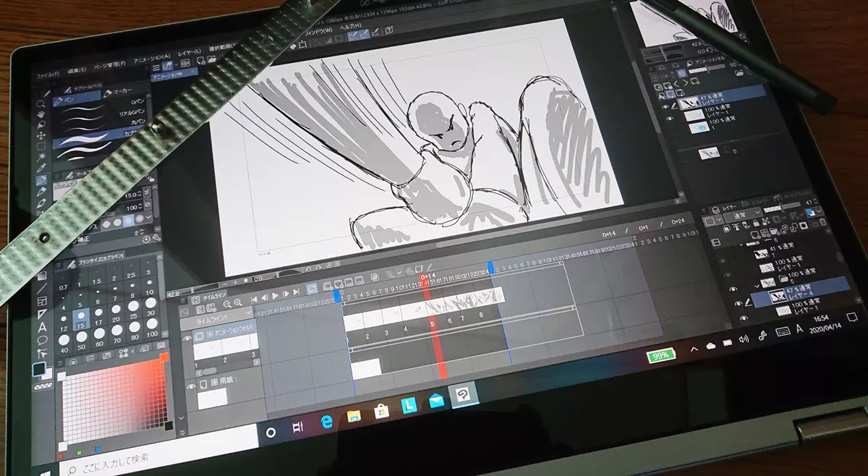Open touch keyboard from system tray
The image size is (868, 476).
782,331
